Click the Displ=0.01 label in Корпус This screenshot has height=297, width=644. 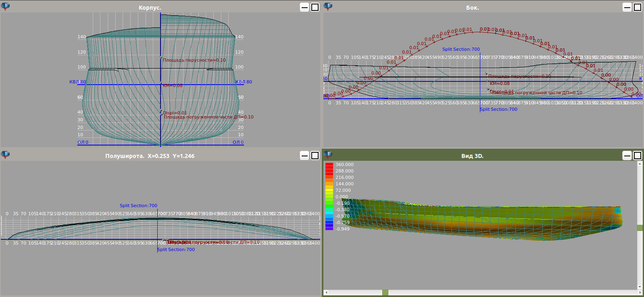[x=175, y=113]
